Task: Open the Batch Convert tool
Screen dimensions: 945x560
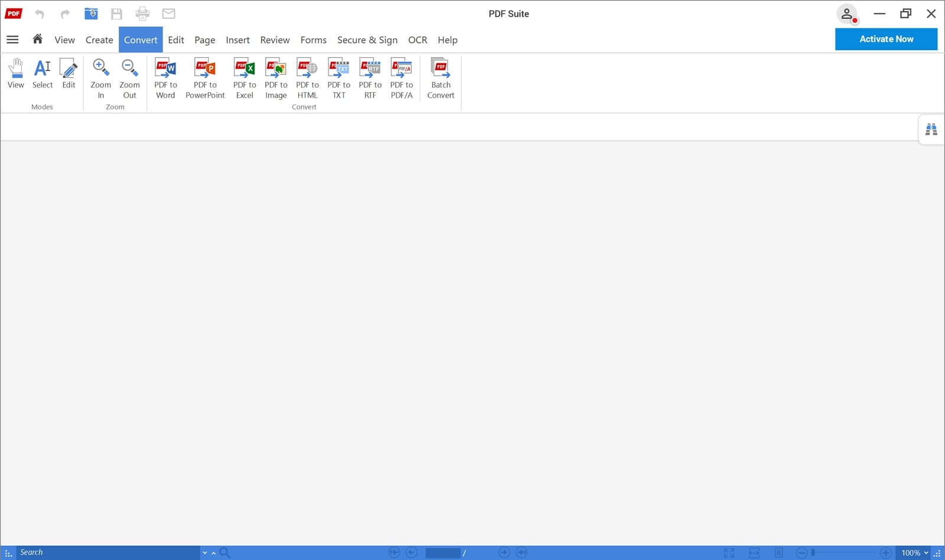Action: [x=441, y=79]
